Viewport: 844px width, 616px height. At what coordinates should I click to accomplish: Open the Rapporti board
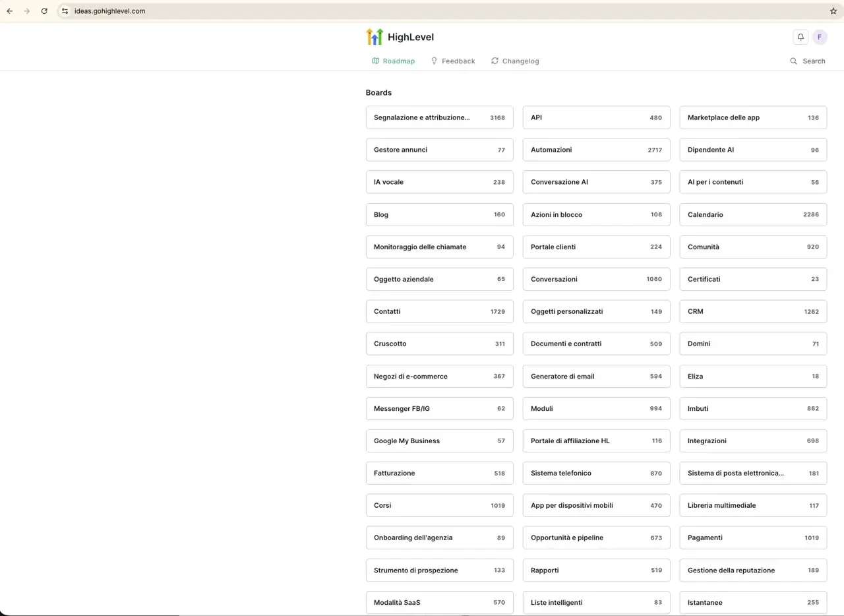click(596, 570)
